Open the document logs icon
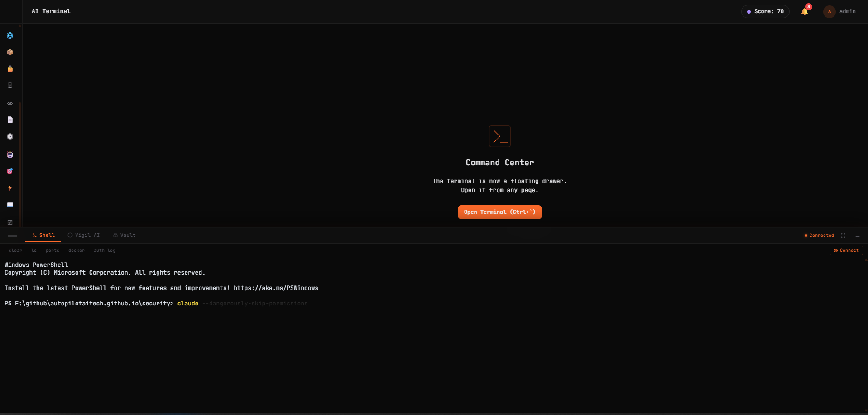The height and width of the screenshot is (415, 868). coord(10,120)
